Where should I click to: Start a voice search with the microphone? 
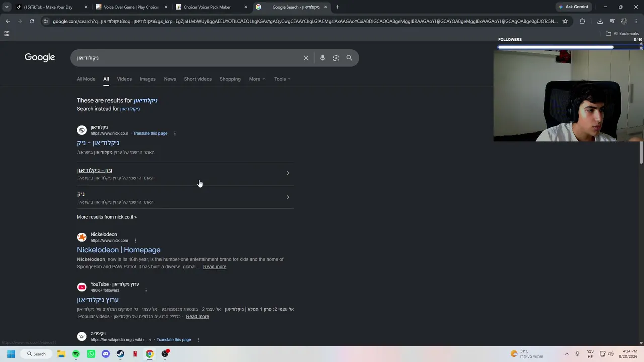(323, 58)
